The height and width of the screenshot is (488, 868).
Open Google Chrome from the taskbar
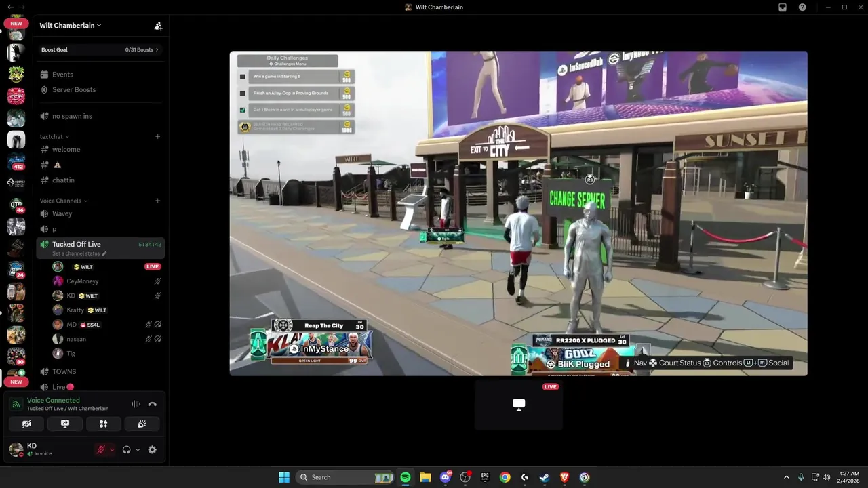click(x=505, y=477)
